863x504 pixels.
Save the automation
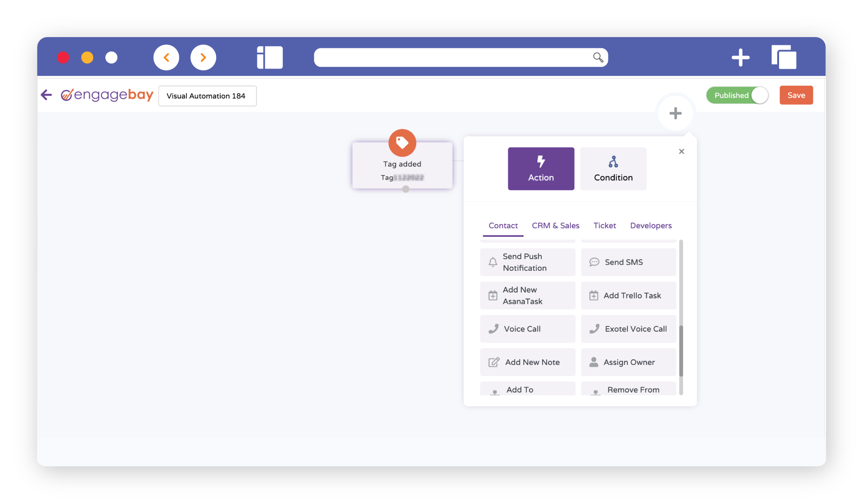click(796, 96)
